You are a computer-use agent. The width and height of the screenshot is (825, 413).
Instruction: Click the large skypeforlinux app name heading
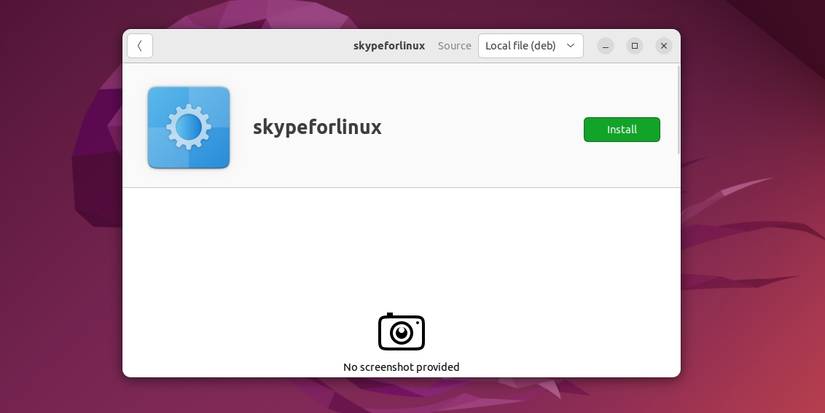[x=317, y=128]
